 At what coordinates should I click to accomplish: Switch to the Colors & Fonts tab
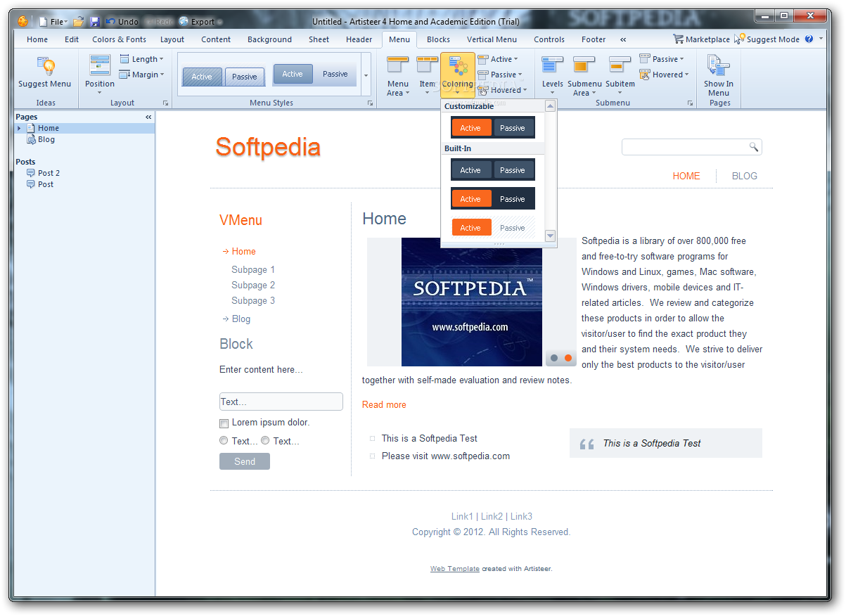(120, 39)
